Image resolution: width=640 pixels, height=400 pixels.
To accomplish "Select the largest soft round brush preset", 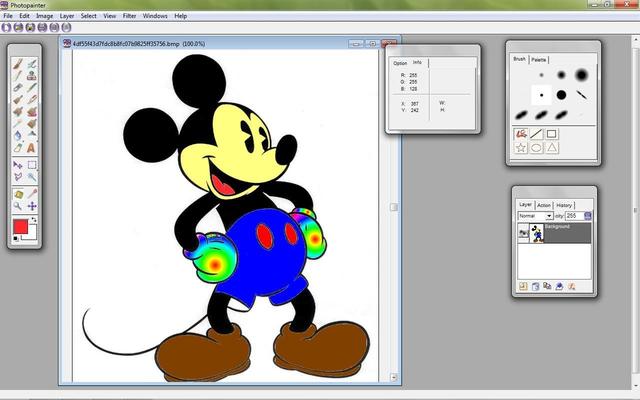I will pyautogui.click(x=582, y=75).
